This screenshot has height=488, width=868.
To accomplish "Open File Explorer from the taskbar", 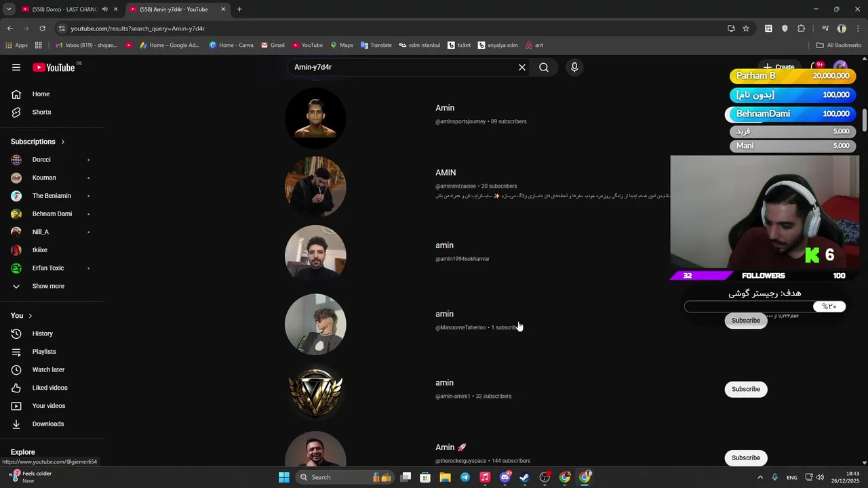I will 446,477.
